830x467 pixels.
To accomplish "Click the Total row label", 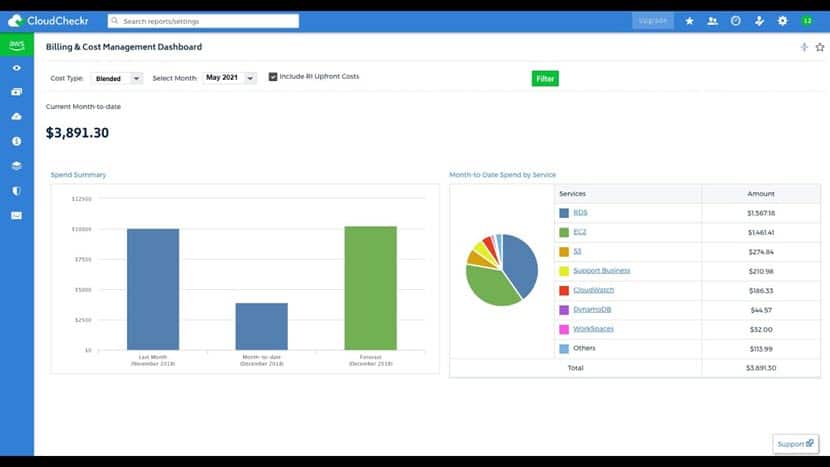I will point(575,368).
